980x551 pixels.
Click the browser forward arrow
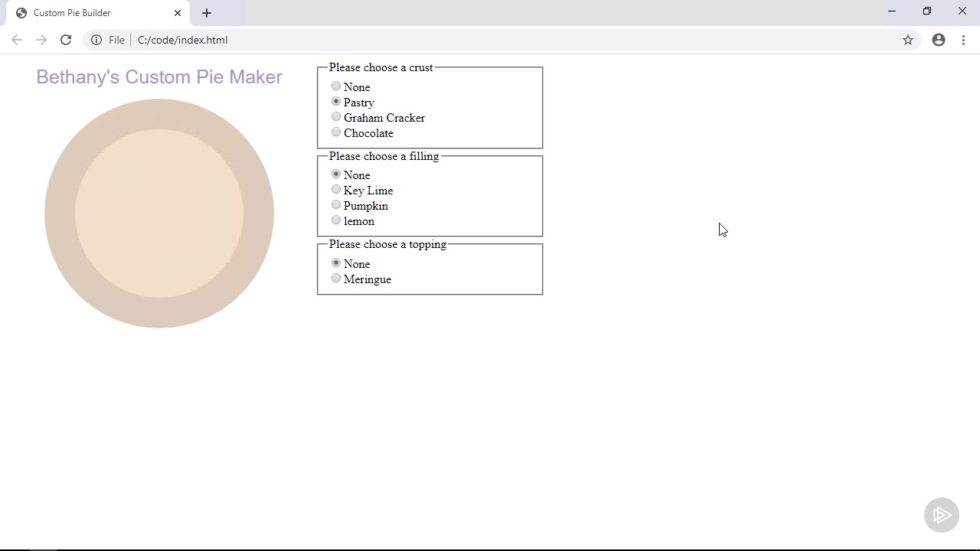pos(41,40)
